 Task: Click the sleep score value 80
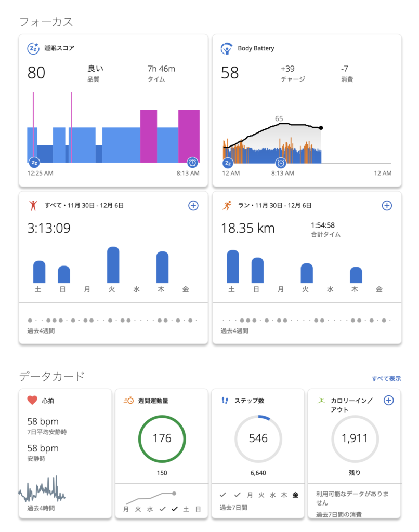click(x=36, y=73)
